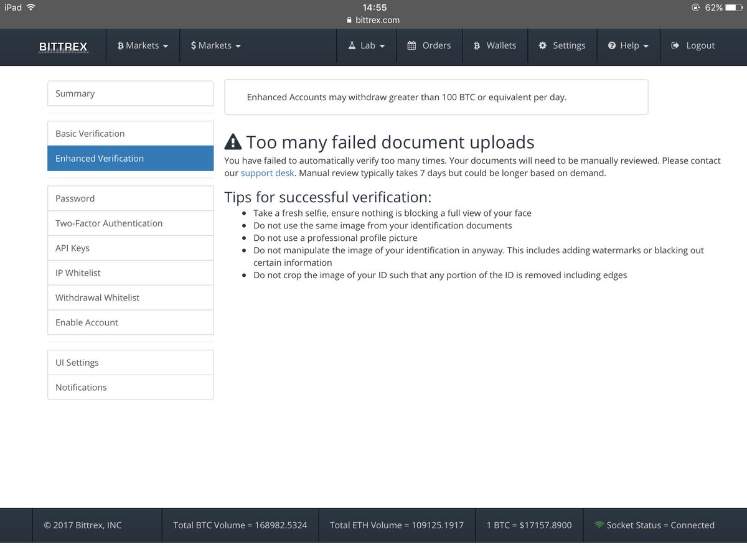The image size is (747, 560).
Task: Click the Enhanced Accounts withdrawal notice box
Action: (436, 97)
